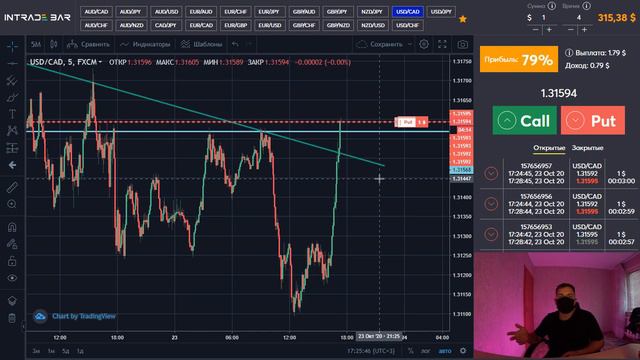Open the object tree layers icon

click(12, 301)
